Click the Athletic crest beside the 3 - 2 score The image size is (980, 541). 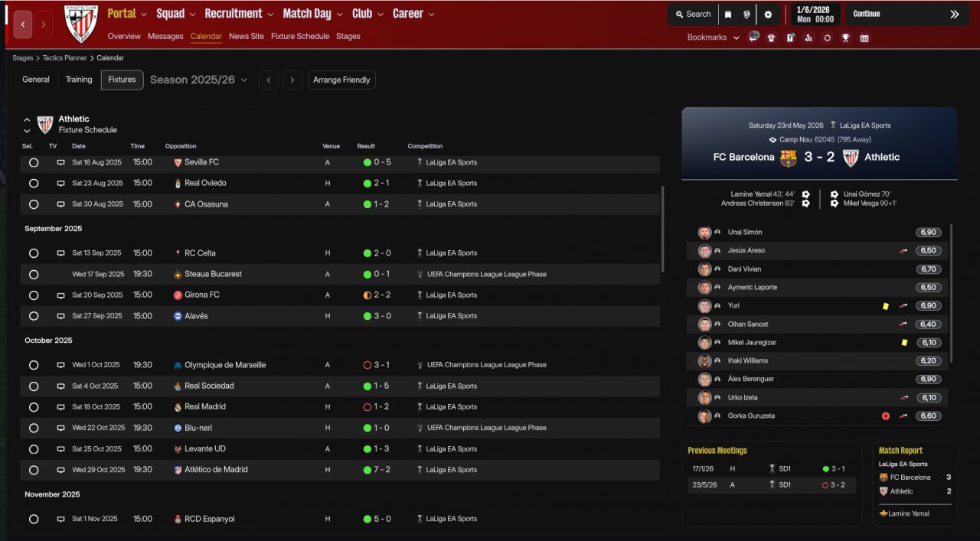(x=851, y=158)
